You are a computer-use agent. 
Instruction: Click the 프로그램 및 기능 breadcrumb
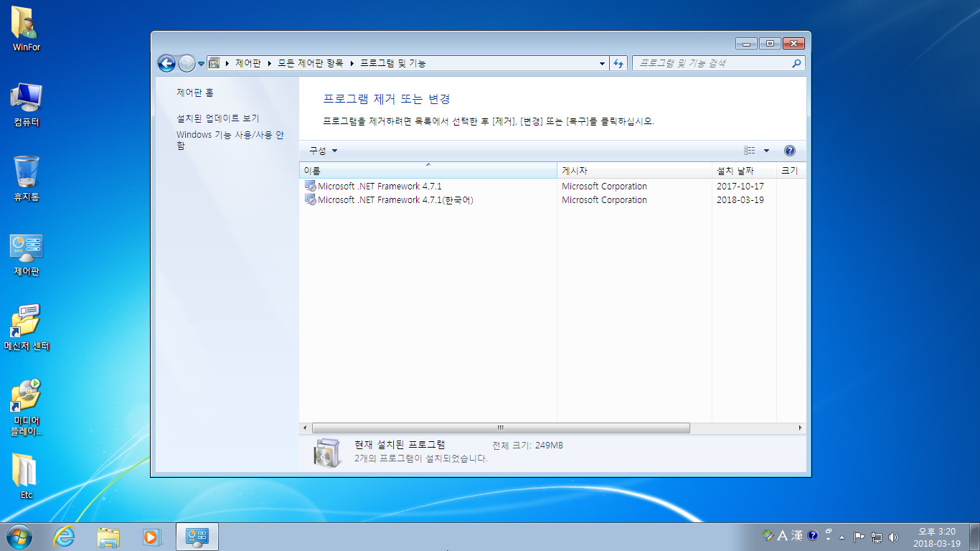pyautogui.click(x=392, y=63)
